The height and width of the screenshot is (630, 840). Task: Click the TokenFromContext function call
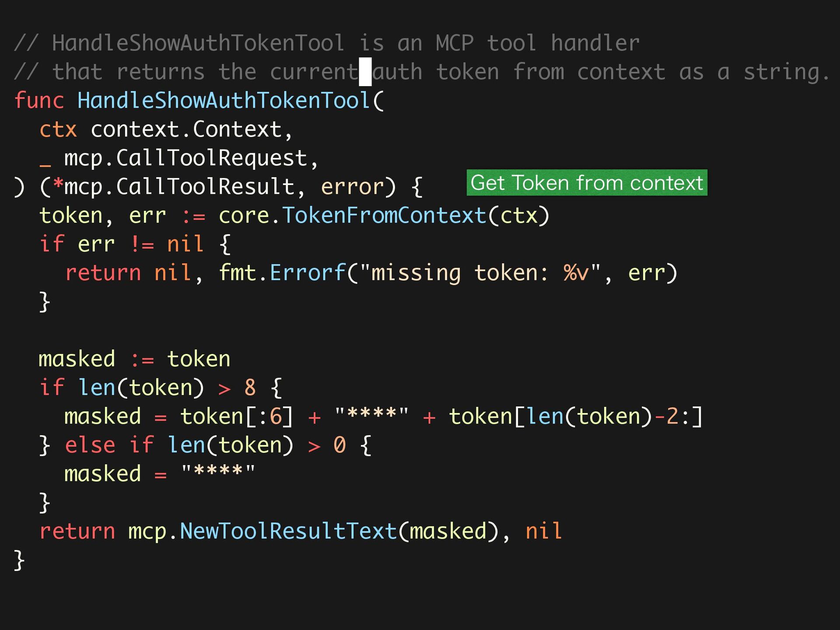coord(384,215)
